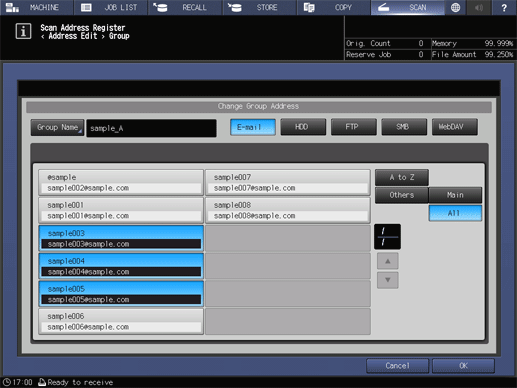
Task: Open the RECALL tab
Action: point(185,7)
